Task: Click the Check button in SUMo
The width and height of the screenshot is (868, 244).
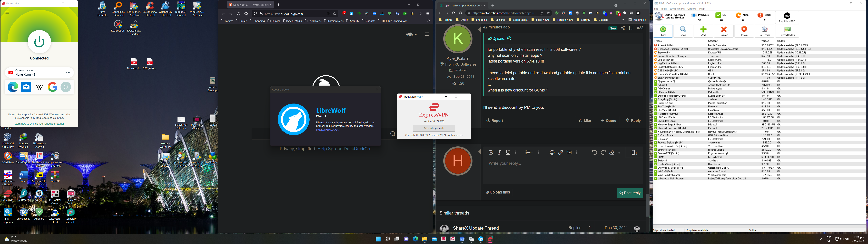Action: [x=663, y=31]
